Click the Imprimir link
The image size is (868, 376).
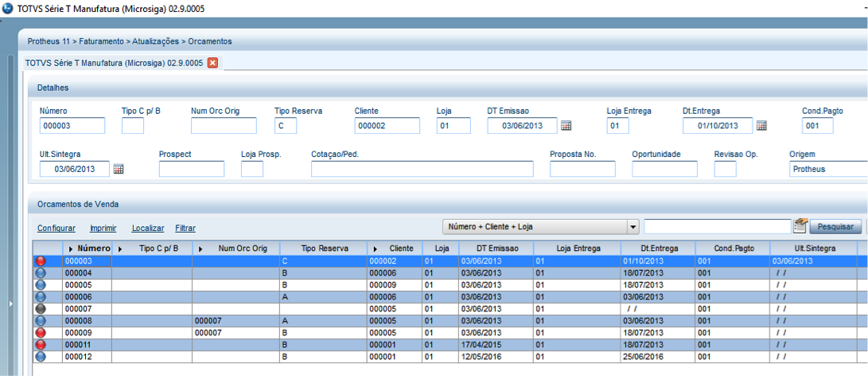pyautogui.click(x=103, y=228)
